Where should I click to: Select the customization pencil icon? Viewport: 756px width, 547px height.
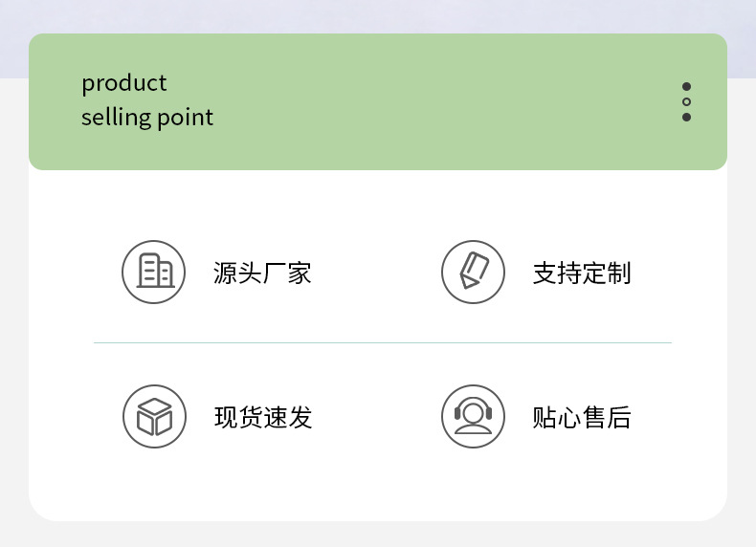473,273
